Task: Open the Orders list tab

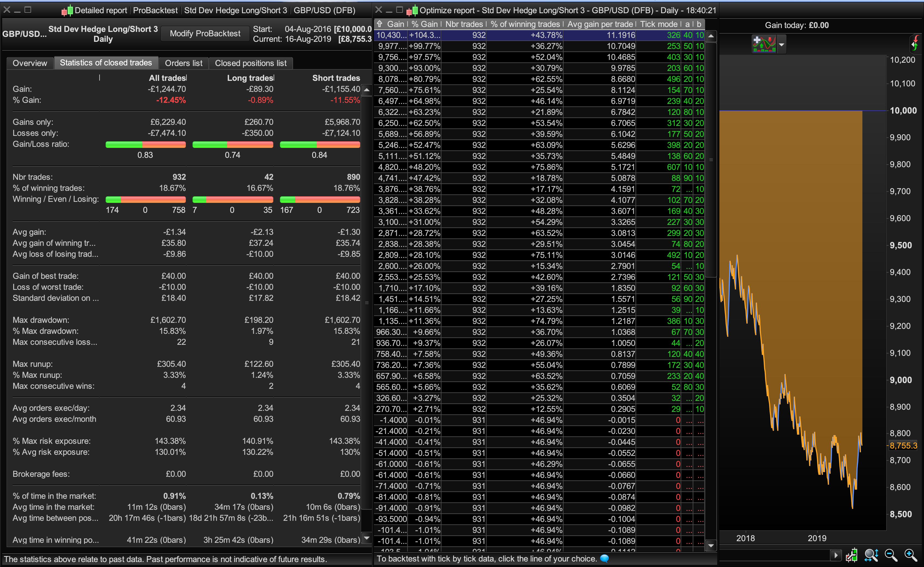Action: 183,63
